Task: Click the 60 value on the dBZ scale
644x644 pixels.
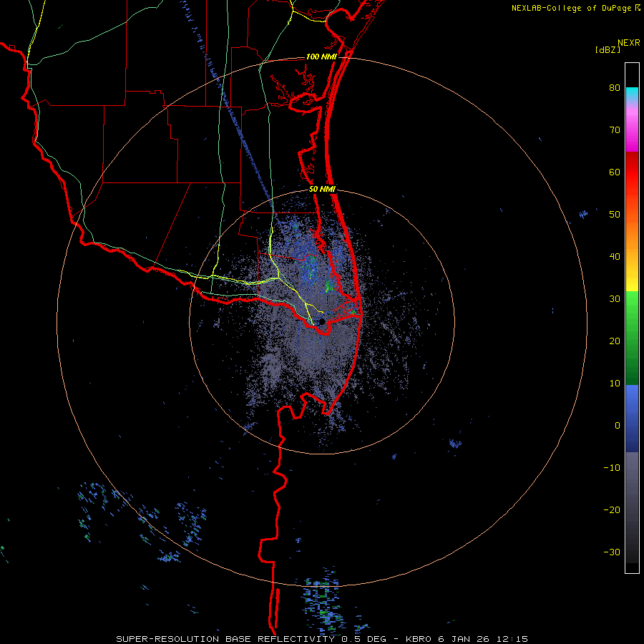Action: click(615, 172)
